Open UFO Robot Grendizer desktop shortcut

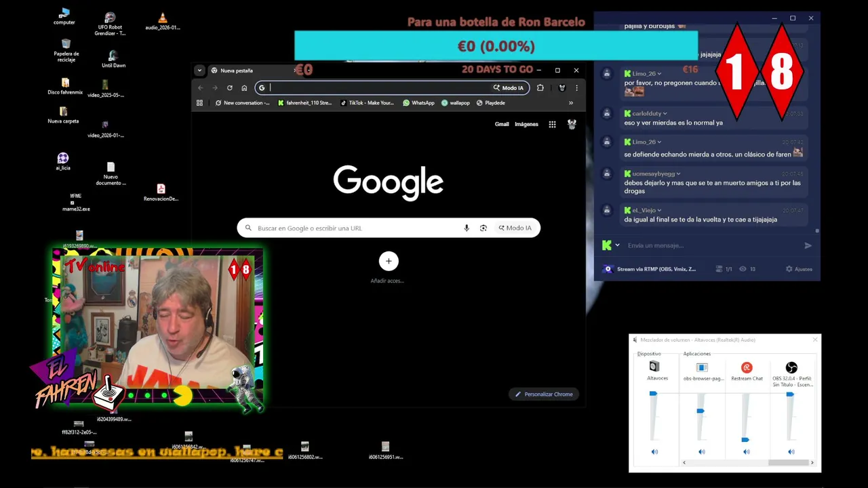pos(110,24)
